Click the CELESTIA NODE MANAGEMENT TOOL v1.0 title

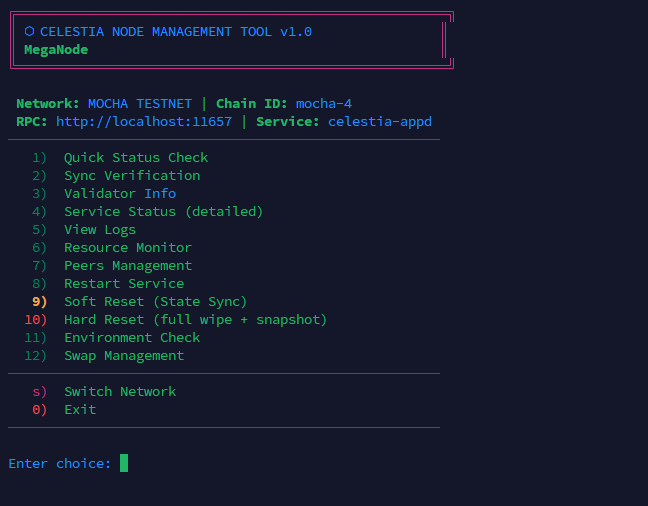click(176, 32)
